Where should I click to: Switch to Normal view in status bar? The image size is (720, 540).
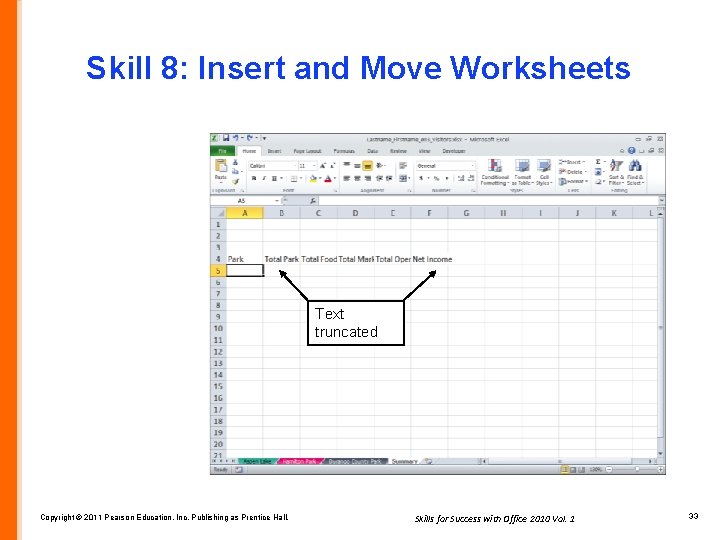564,470
